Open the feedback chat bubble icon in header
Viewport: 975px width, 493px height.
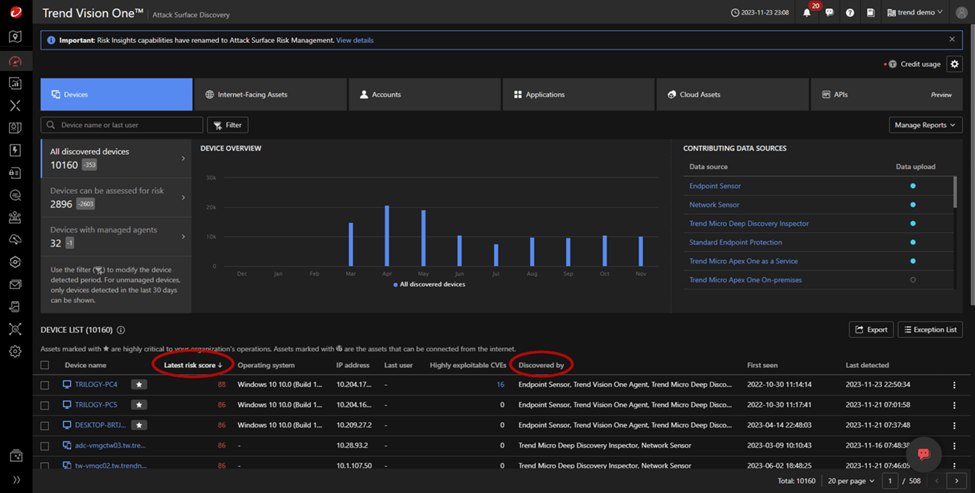pos(829,12)
